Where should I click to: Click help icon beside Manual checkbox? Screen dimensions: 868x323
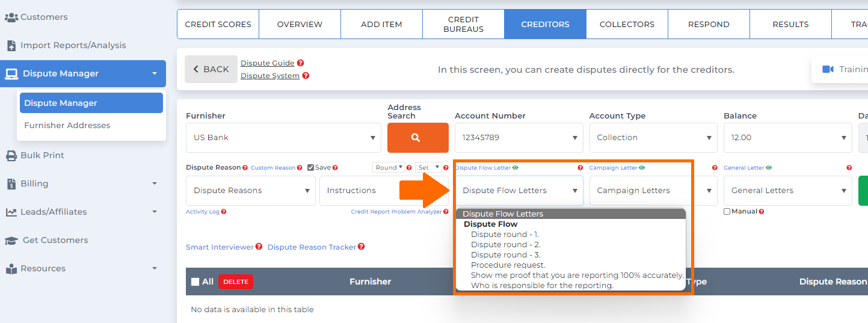(x=762, y=212)
